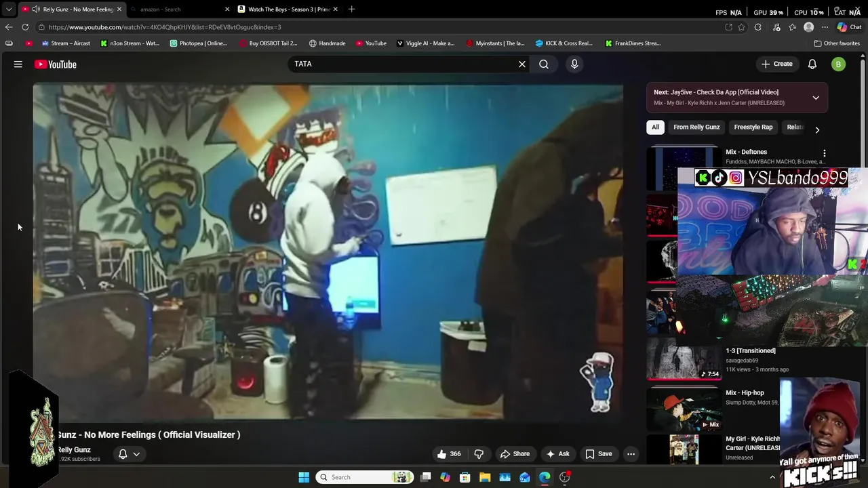The height and width of the screenshot is (488, 868).
Task: Open more actions below the video
Action: pos(631,454)
